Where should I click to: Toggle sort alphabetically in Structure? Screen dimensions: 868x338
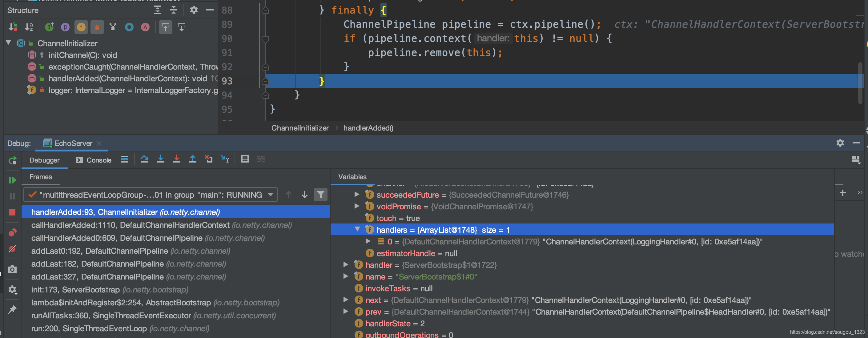click(29, 27)
